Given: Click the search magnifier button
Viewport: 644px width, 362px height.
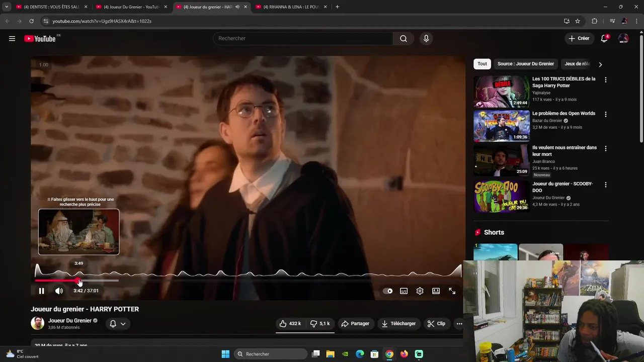Looking at the screenshot, I should tap(404, 39).
